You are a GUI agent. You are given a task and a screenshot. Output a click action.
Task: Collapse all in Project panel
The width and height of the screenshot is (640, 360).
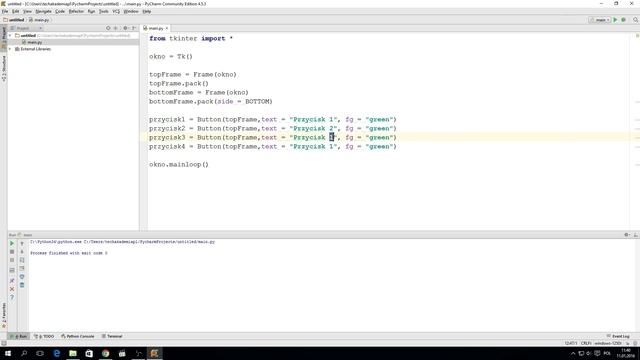(116, 28)
